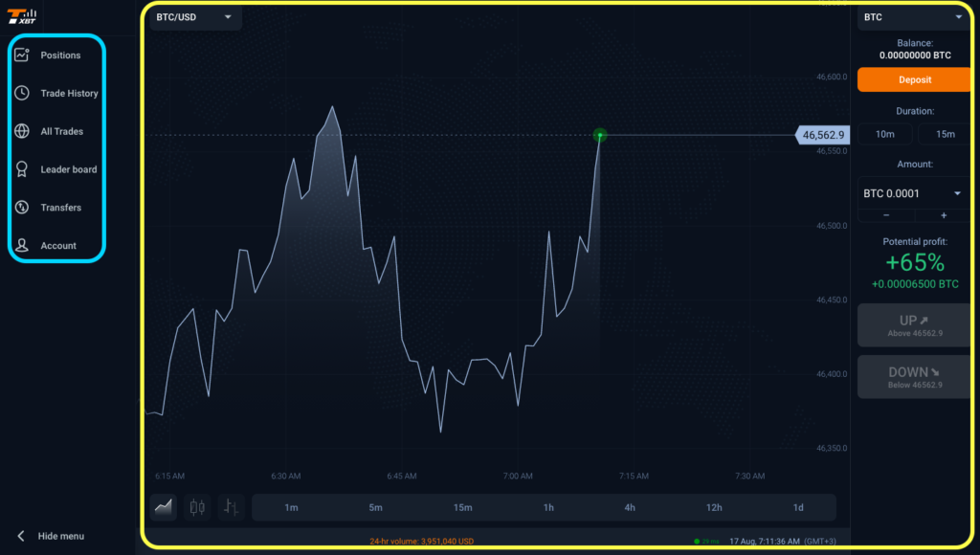Expand the BTC/USD pair dropdown

(194, 17)
